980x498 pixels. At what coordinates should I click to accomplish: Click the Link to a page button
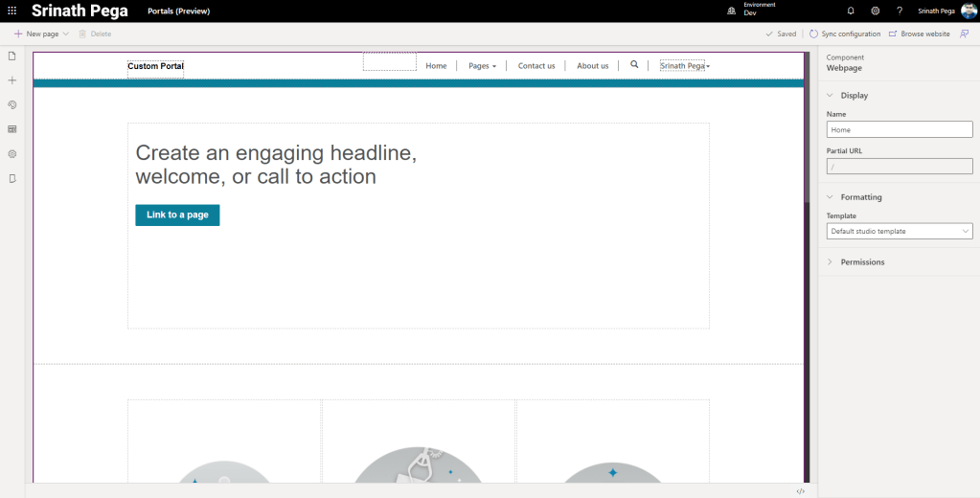tap(177, 215)
